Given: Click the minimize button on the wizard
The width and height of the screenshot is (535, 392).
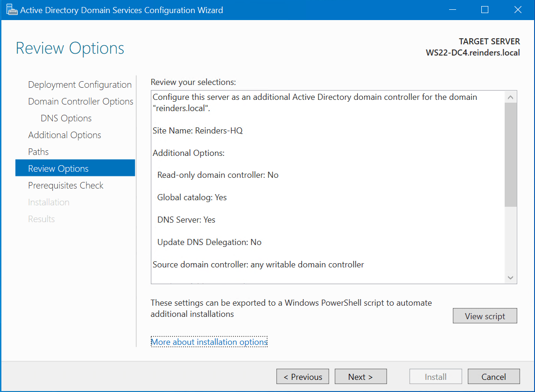Looking at the screenshot, I should click(x=452, y=9).
